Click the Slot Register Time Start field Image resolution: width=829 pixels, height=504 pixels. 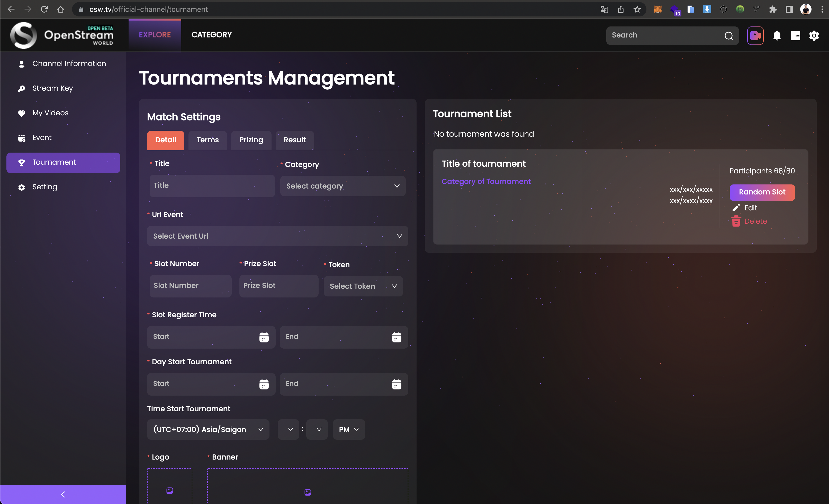click(x=211, y=337)
